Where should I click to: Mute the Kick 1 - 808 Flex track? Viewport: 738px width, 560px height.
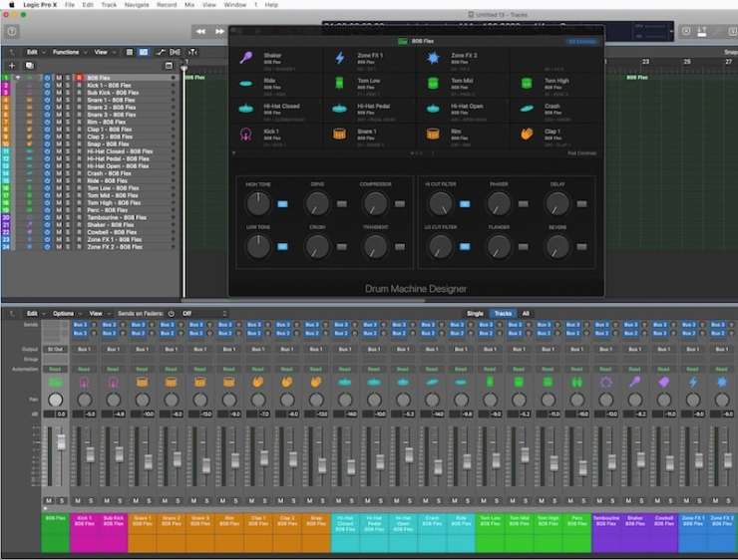click(59, 86)
